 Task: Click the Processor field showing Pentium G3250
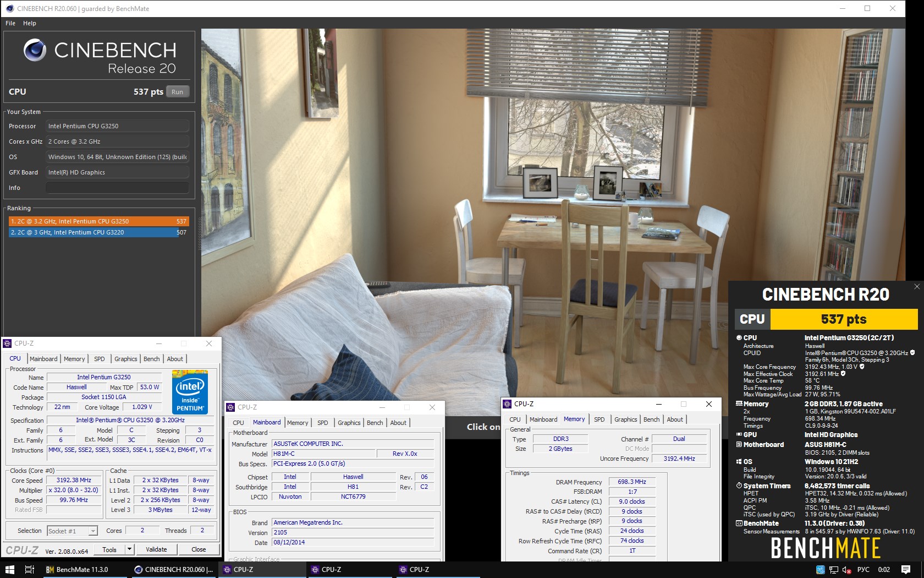coord(117,126)
